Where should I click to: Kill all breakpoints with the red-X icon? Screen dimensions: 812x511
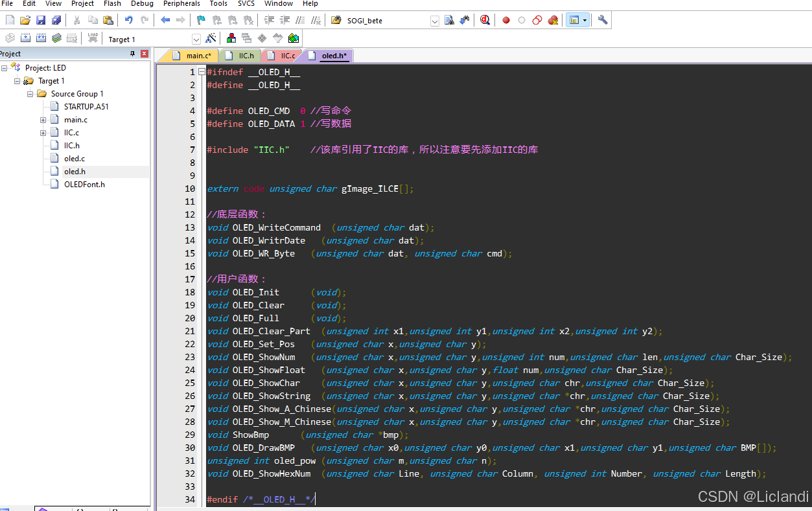pyautogui.click(x=553, y=20)
